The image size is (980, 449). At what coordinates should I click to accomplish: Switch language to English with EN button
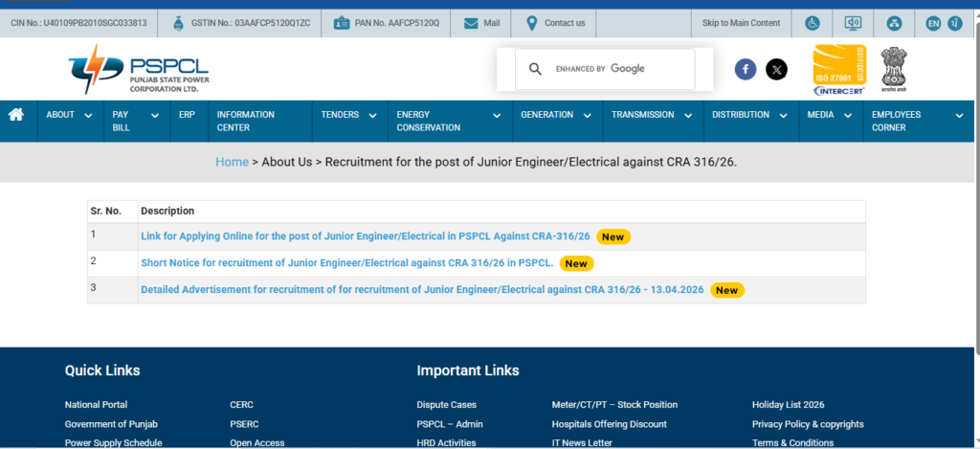tap(933, 23)
